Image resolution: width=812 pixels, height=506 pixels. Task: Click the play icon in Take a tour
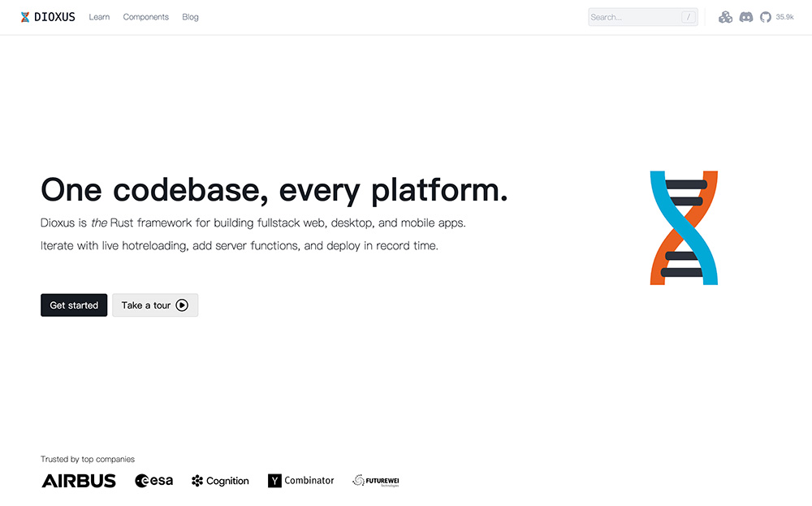[x=182, y=305]
